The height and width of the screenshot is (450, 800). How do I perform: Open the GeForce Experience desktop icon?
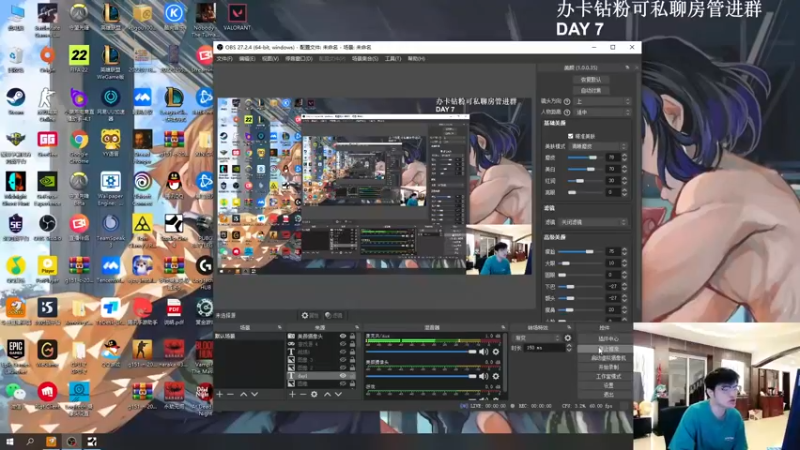[x=47, y=188]
